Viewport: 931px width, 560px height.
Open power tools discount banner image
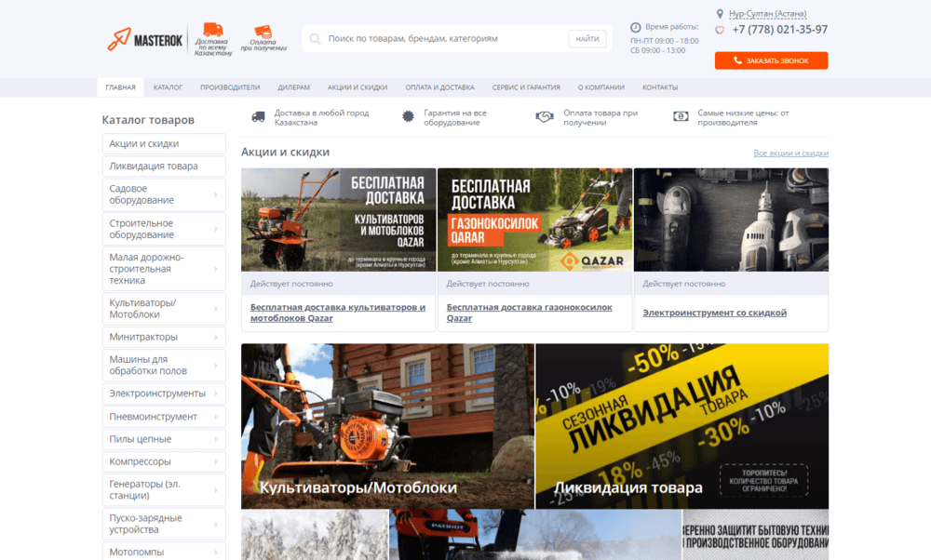[x=731, y=220]
